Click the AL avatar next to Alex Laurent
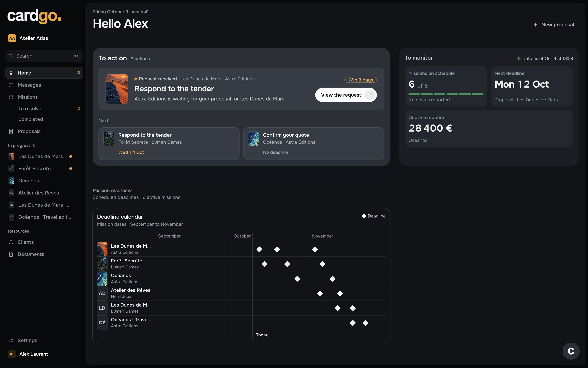This screenshot has width=588, height=368. click(x=12, y=354)
